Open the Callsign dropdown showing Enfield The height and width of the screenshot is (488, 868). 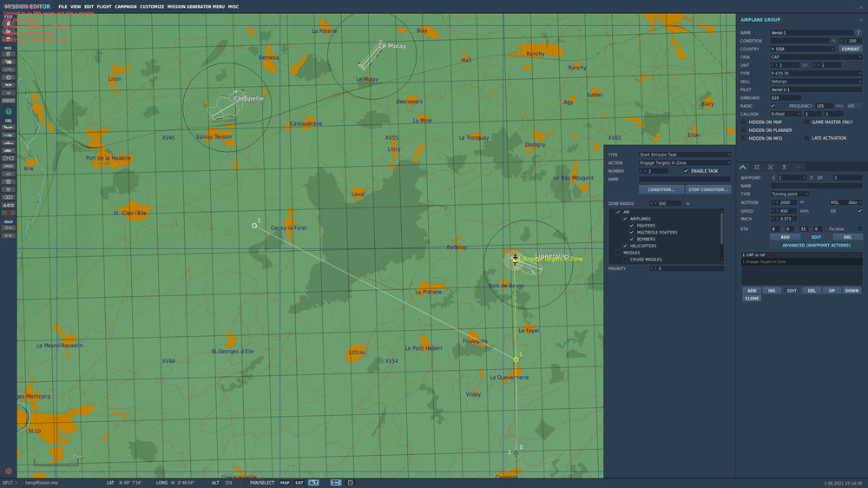tap(786, 114)
